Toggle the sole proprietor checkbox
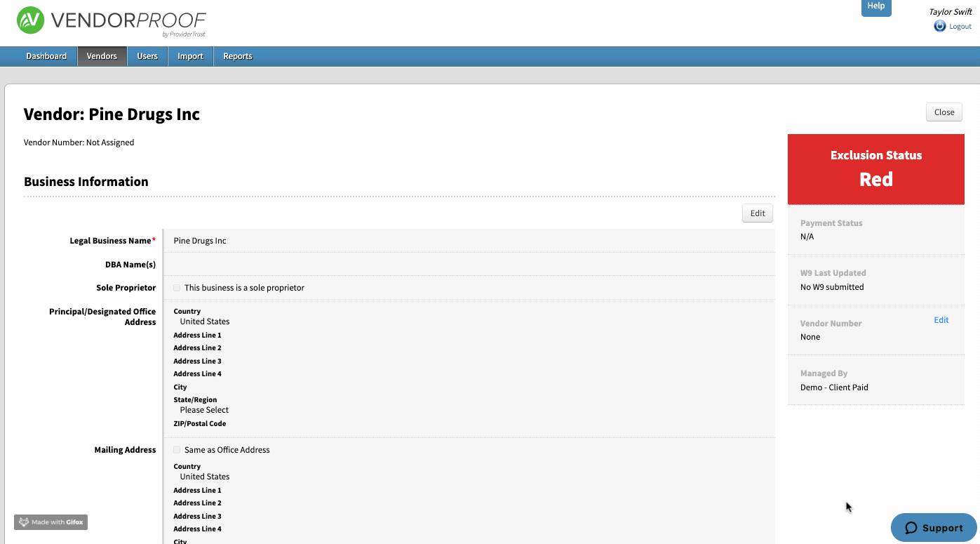The width and height of the screenshot is (980, 544). pyautogui.click(x=177, y=288)
